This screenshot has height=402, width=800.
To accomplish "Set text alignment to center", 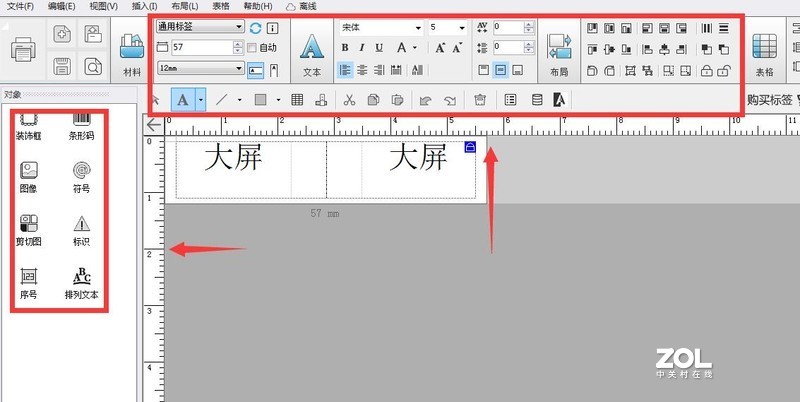I will [x=362, y=70].
